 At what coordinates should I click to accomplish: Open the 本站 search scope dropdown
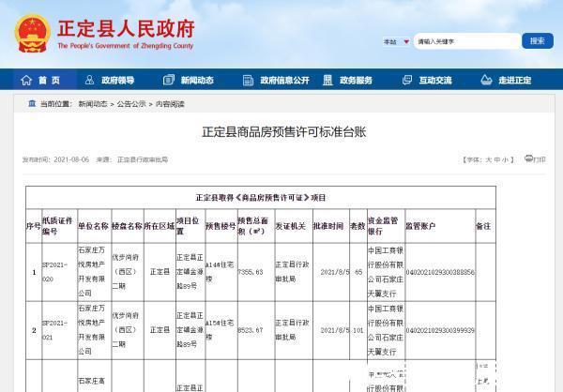(396, 41)
